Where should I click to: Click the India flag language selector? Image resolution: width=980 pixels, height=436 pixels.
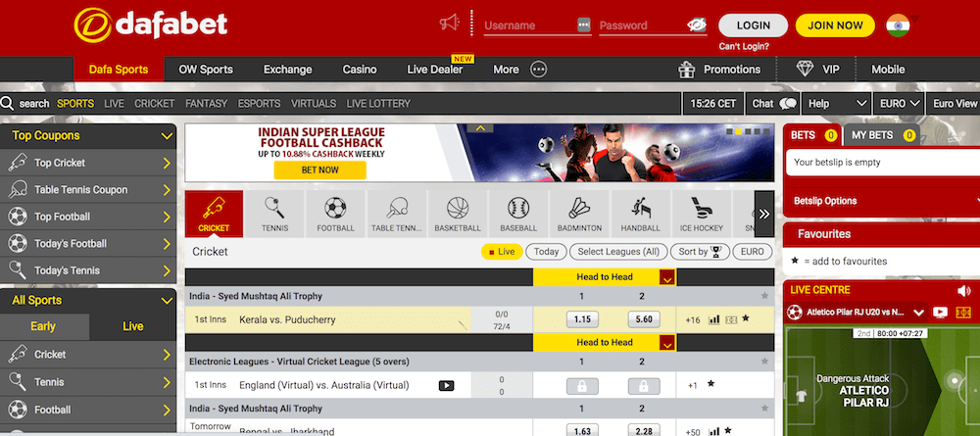pos(898,25)
